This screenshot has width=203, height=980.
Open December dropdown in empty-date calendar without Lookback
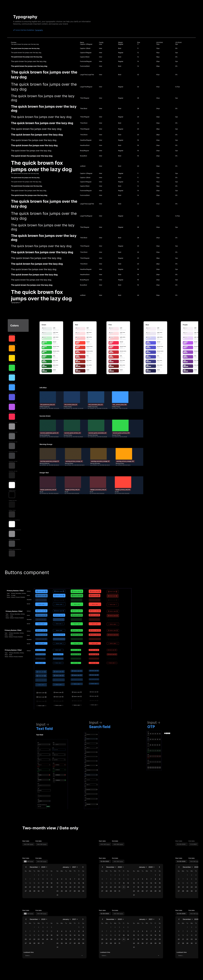click(35, 867)
